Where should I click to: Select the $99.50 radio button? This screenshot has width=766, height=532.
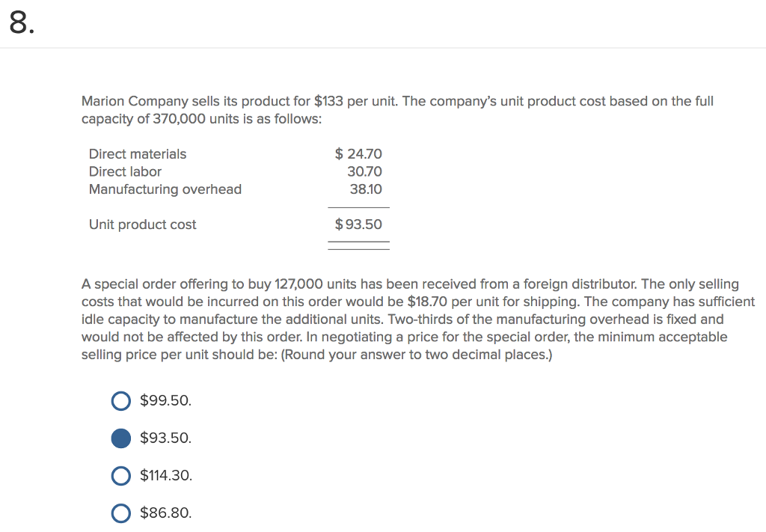coord(121,401)
